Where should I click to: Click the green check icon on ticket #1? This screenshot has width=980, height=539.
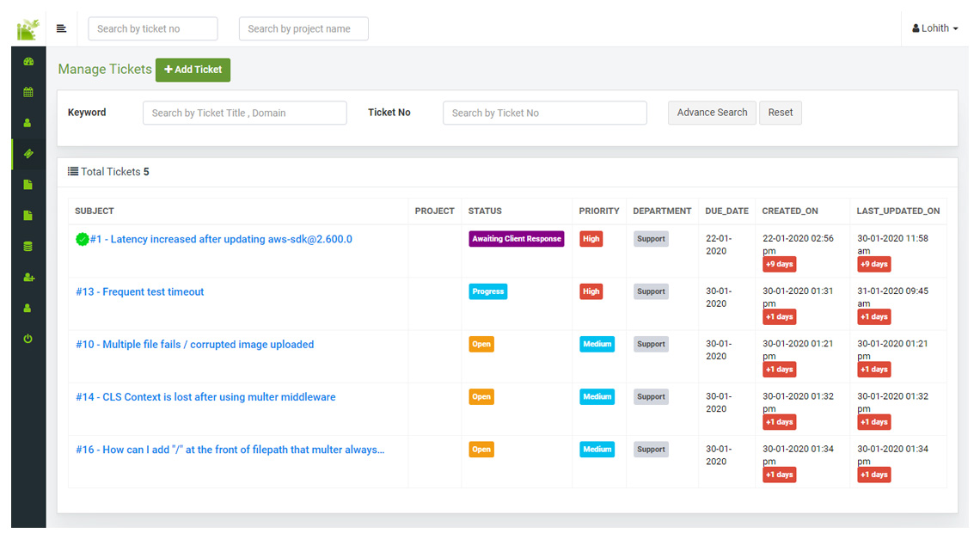(82, 239)
